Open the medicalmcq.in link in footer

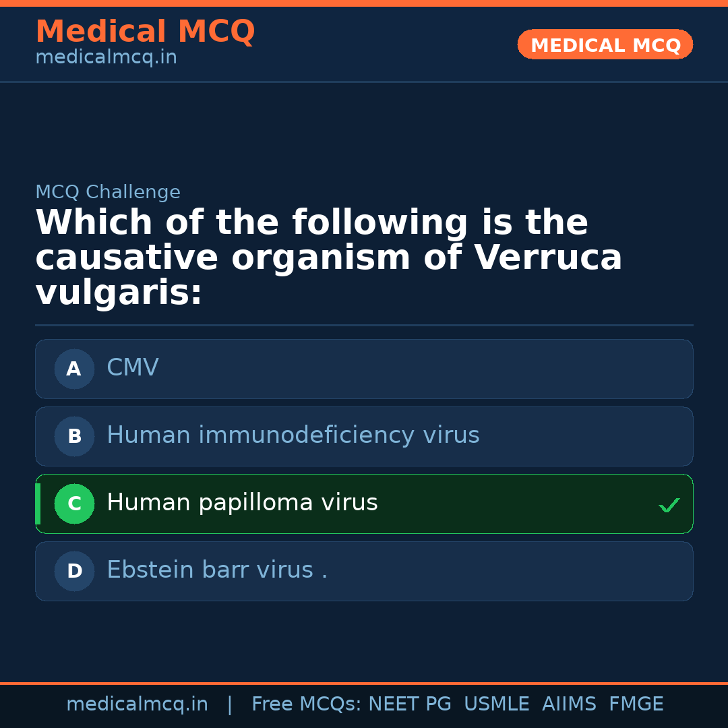(x=137, y=704)
